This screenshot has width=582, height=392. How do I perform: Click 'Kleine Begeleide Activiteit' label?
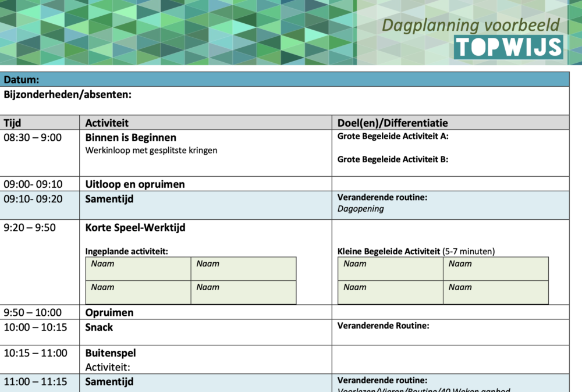[389, 251]
